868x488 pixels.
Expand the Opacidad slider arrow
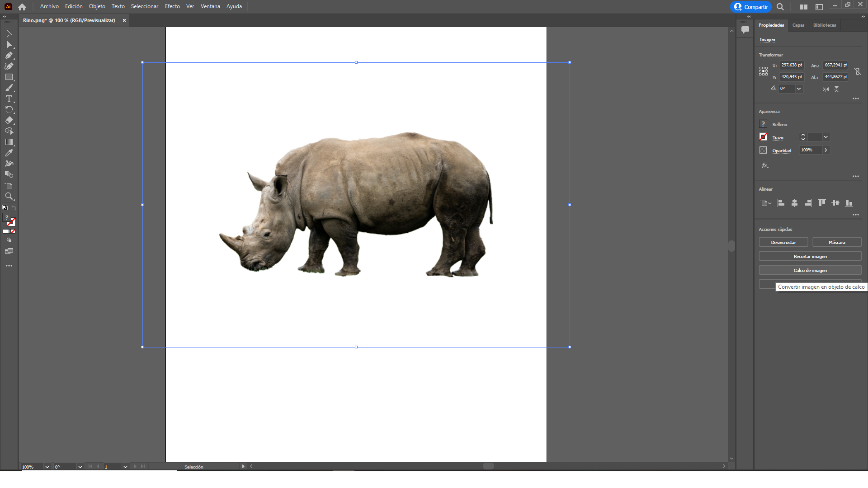click(x=826, y=150)
